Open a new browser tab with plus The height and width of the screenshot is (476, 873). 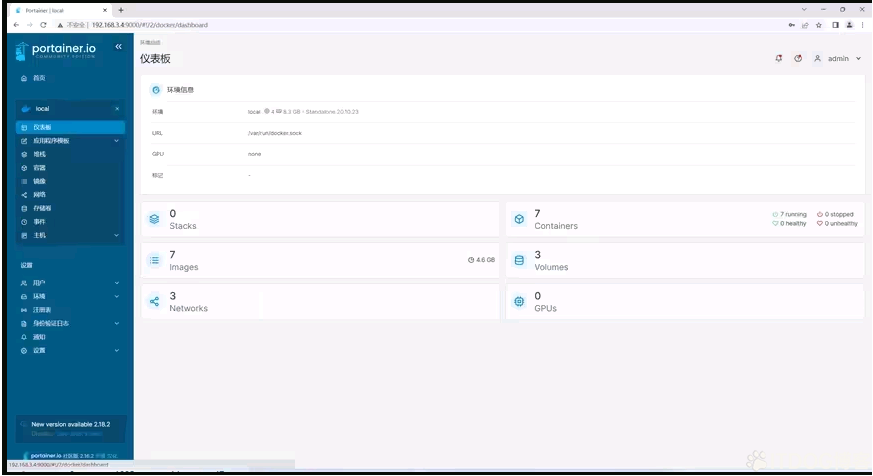(x=121, y=10)
